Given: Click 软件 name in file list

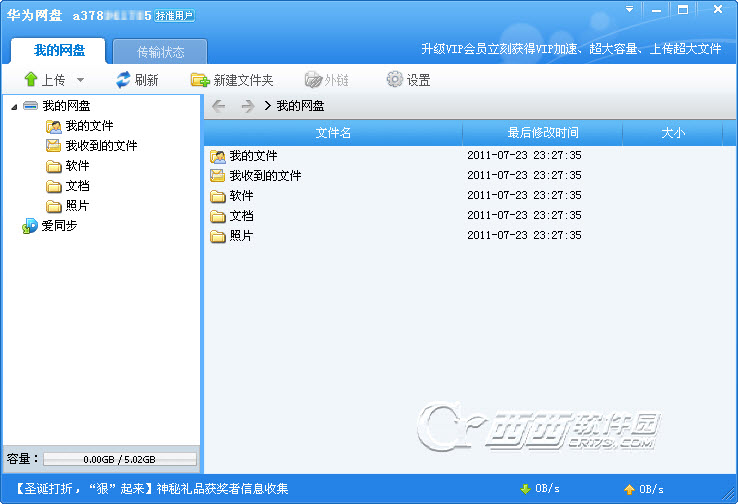Looking at the screenshot, I should 241,196.
